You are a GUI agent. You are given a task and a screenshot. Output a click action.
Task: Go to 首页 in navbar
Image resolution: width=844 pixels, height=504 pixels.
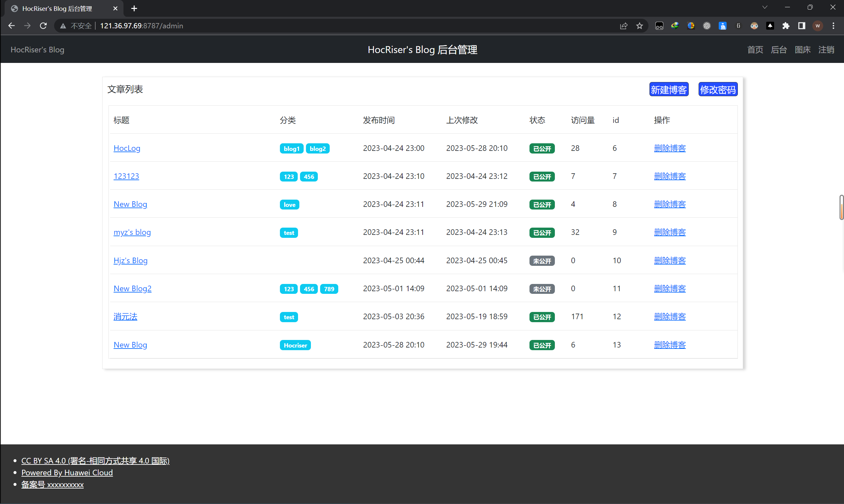click(x=755, y=50)
